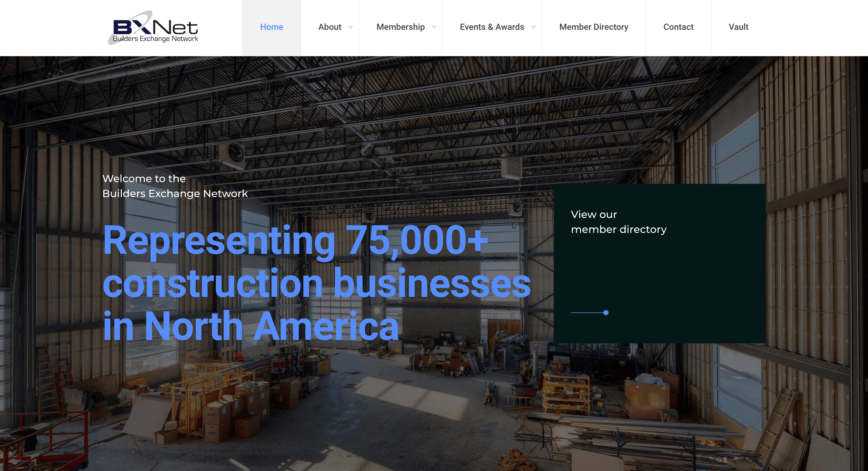Open the Membership menu item
This screenshot has height=471, width=868.
(x=400, y=27)
